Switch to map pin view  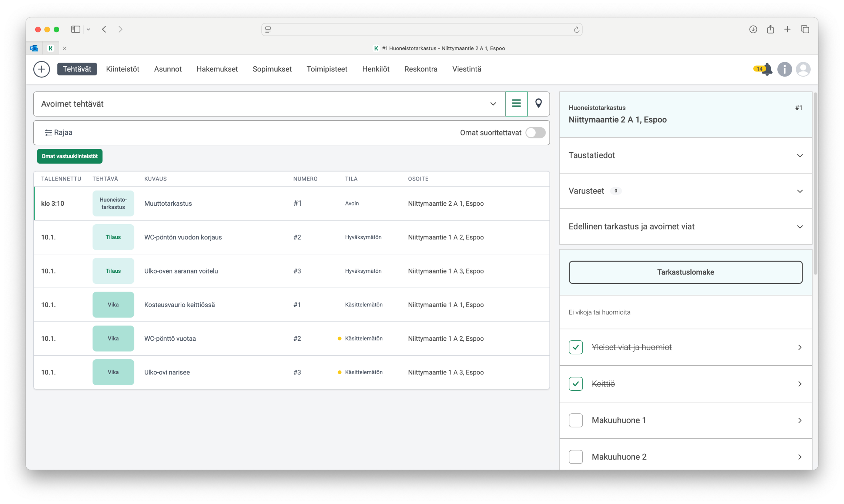(539, 104)
